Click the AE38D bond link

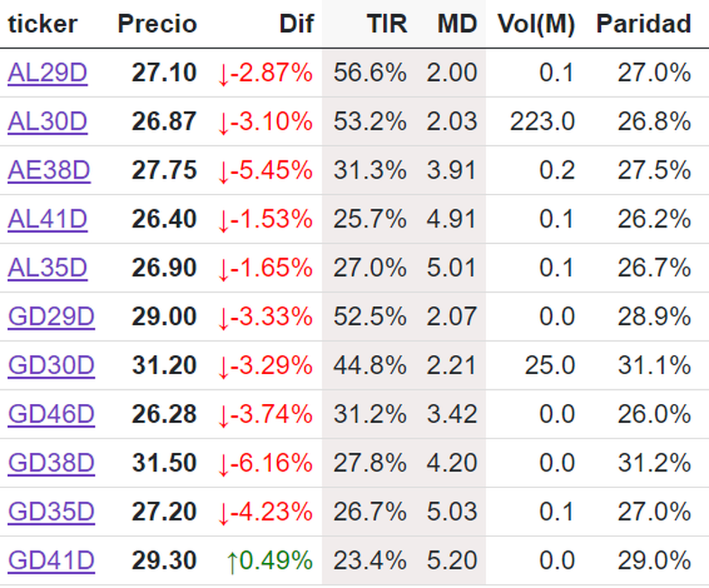tap(48, 171)
